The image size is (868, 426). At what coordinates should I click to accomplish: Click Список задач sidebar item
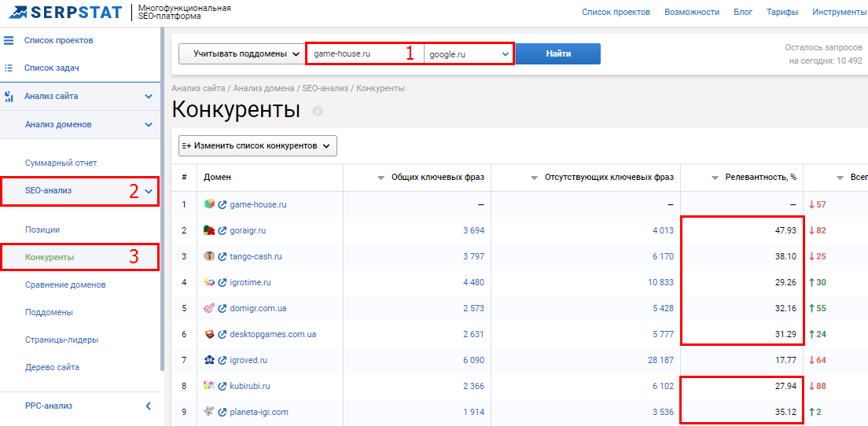point(51,68)
